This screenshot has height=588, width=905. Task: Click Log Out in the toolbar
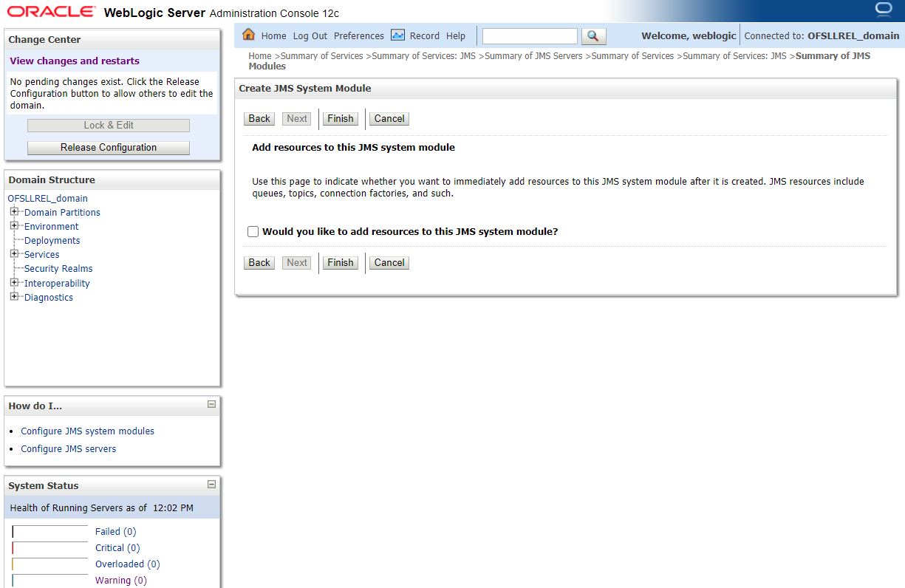(x=310, y=35)
